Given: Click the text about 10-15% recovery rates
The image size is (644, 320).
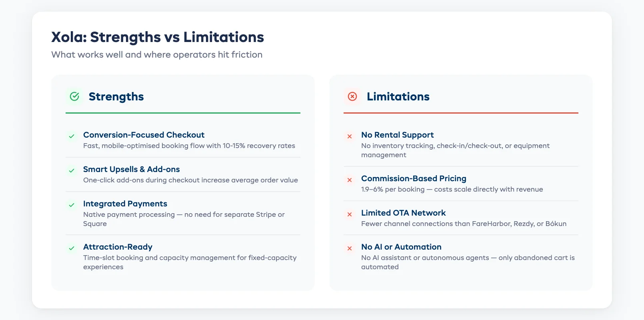Looking at the screenshot, I should pos(189,146).
